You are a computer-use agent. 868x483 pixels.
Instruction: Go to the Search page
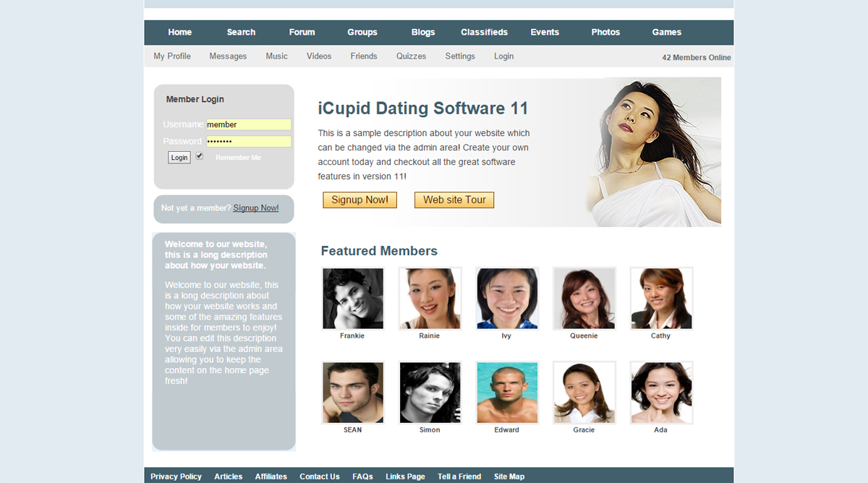(241, 33)
